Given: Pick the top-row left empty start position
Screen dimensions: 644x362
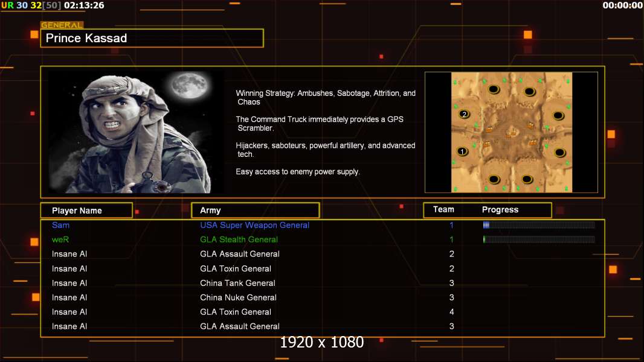Looking at the screenshot, I should [493, 89].
